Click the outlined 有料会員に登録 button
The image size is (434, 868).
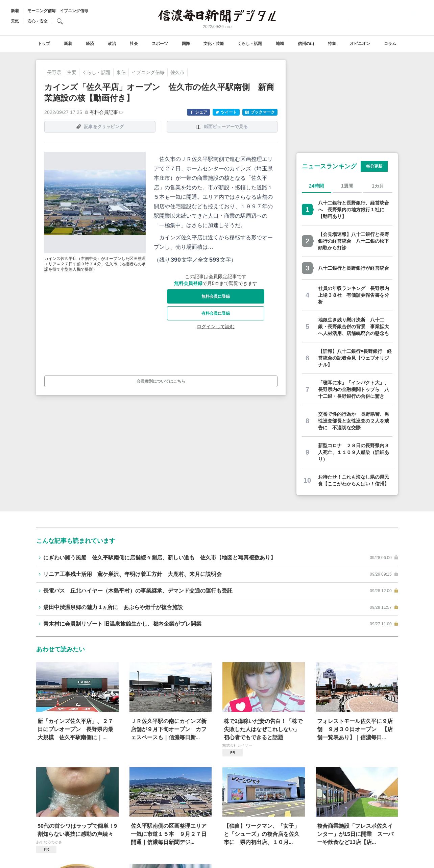(216, 313)
